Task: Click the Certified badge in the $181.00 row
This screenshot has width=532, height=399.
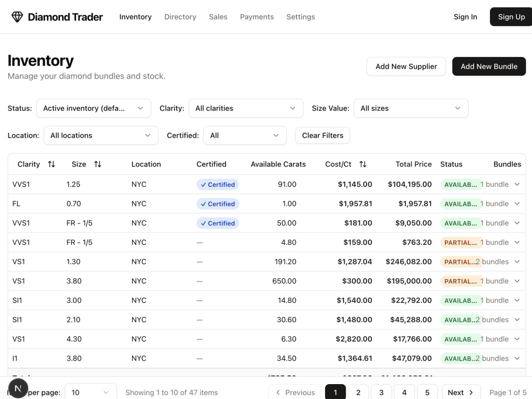Action: pos(218,223)
